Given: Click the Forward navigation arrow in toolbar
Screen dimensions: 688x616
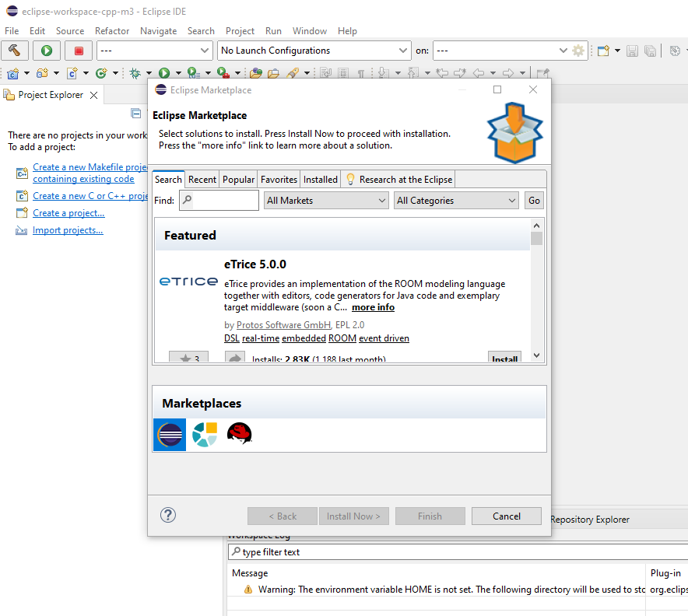Looking at the screenshot, I should (508, 73).
